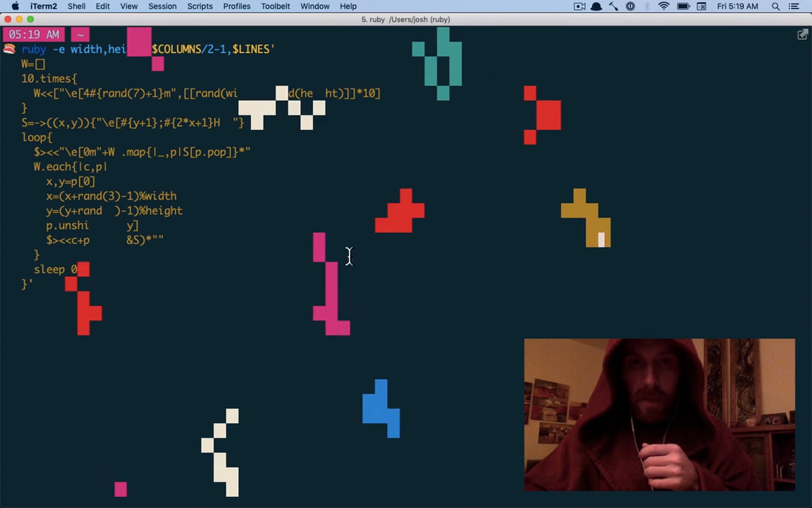
Task: Click the screen recording camera menu bar icon
Action: tap(579, 6)
